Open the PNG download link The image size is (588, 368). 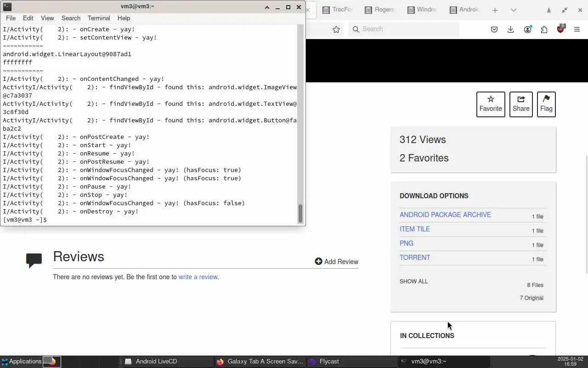407,243
